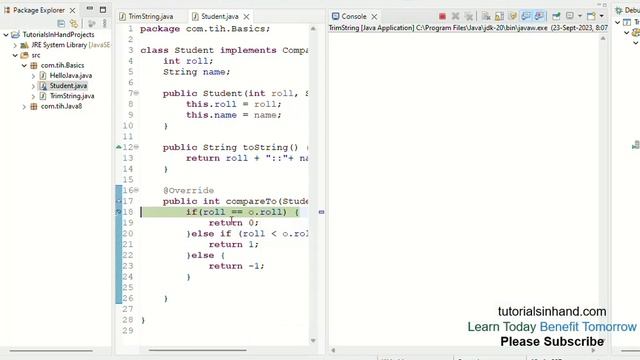Collapse the com.tih.Basics package
This screenshot has height=360, width=640.
tap(24, 65)
